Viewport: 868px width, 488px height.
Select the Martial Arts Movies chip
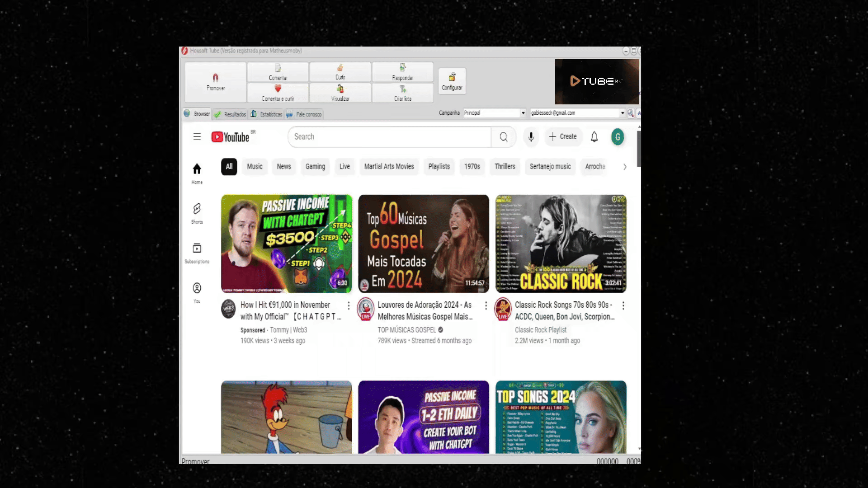tap(389, 167)
